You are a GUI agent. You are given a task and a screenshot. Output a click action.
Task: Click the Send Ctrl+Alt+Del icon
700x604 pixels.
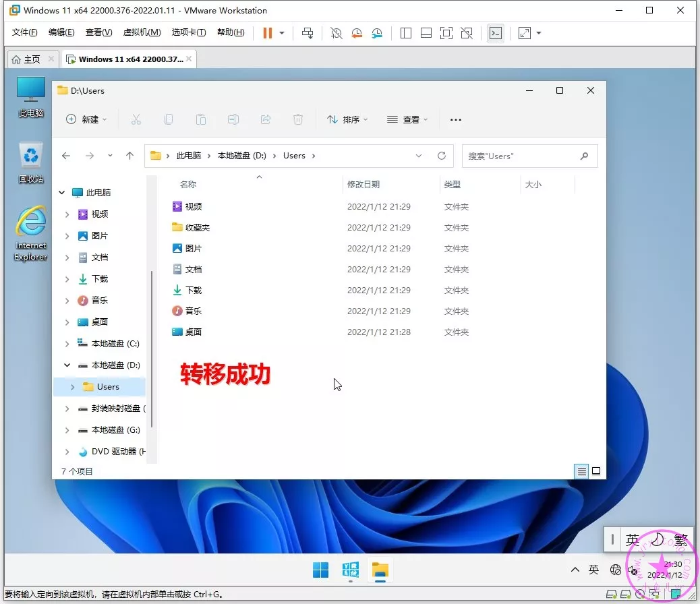308,32
